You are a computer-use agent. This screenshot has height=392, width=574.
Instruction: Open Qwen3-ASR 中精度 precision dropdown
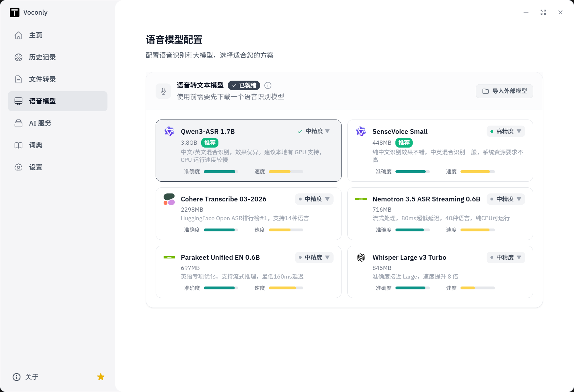point(314,131)
